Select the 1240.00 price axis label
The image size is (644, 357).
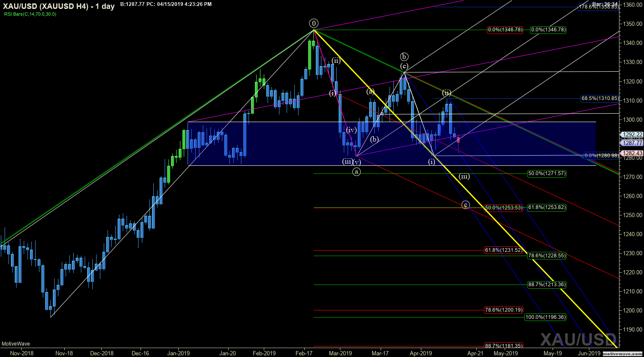click(633, 234)
